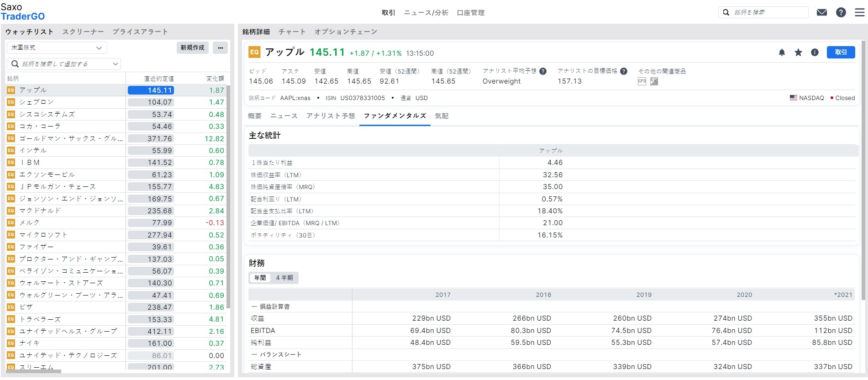
Task: Sort by 銘柄 column header
Action: pyautogui.click(x=13, y=79)
